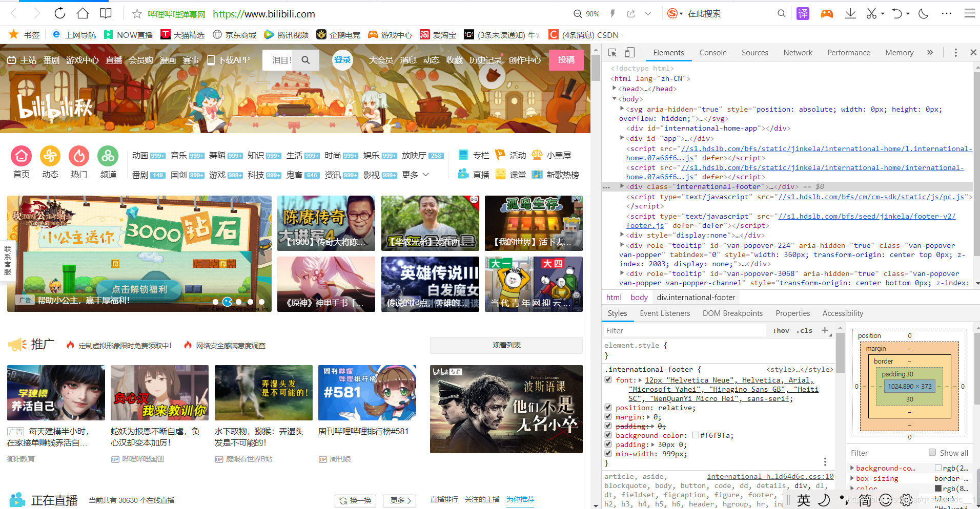Image resolution: width=980 pixels, height=509 pixels.
Task: Toggle night mode moon icon
Action: 924,13
